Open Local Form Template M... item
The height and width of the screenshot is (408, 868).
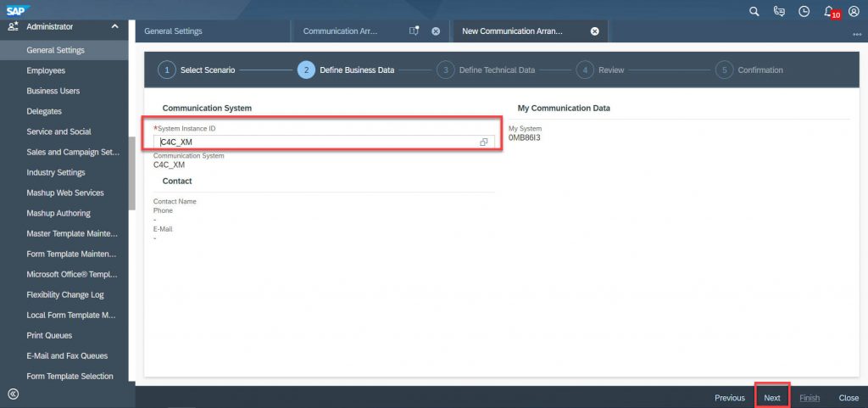coord(64,315)
